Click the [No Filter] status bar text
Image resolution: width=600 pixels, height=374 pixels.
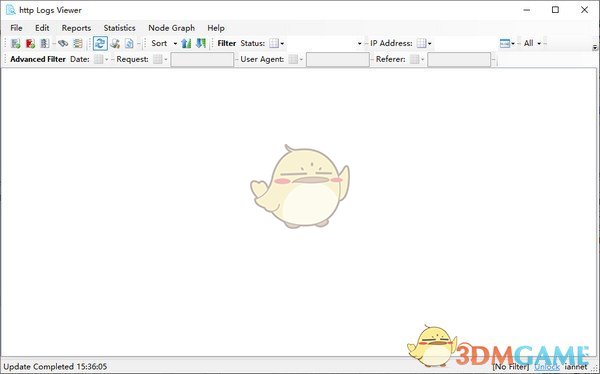[x=511, y=367]
